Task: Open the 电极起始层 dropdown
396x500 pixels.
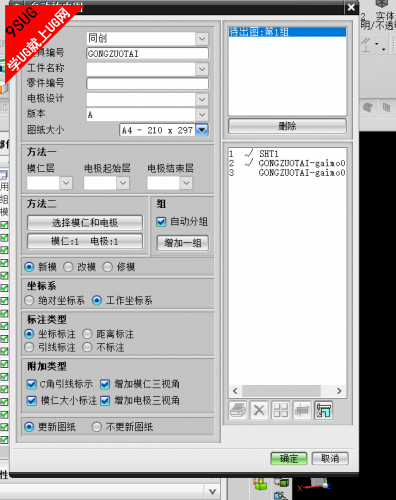Action: pos(123,183)
